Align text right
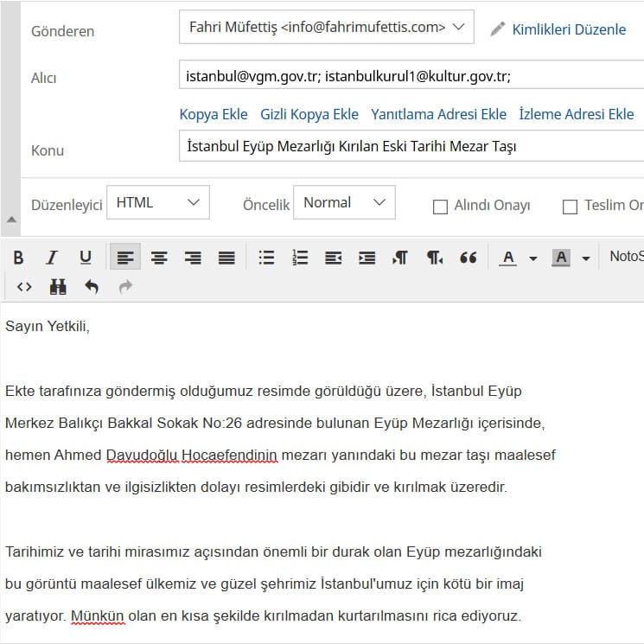Viewport: 644px width, 644px height. (x=193, y=258)
